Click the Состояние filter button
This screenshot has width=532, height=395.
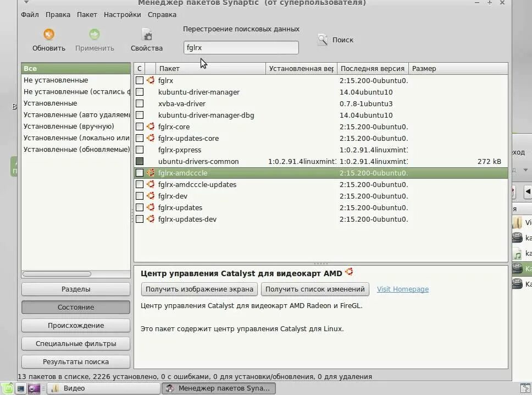(76, 308)
